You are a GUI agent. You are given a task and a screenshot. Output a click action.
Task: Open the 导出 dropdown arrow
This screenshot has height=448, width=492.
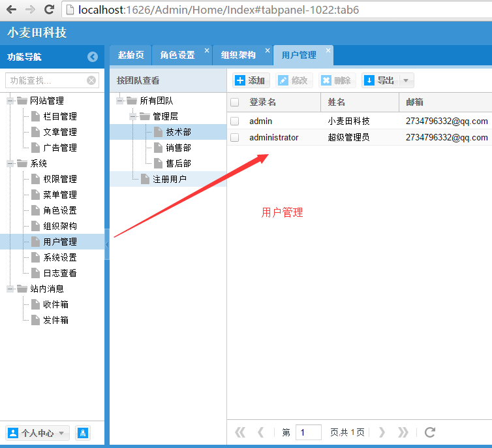[406, 81]
